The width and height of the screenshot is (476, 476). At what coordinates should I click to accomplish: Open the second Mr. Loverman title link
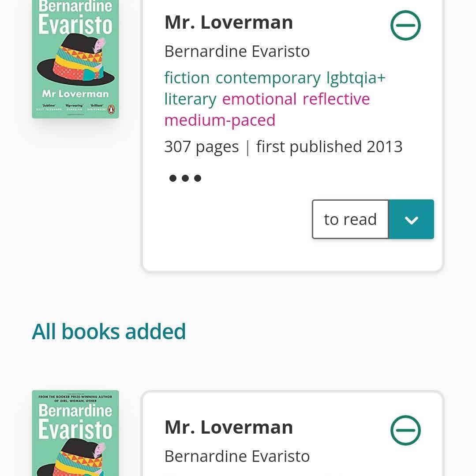[x=229, y=427]
